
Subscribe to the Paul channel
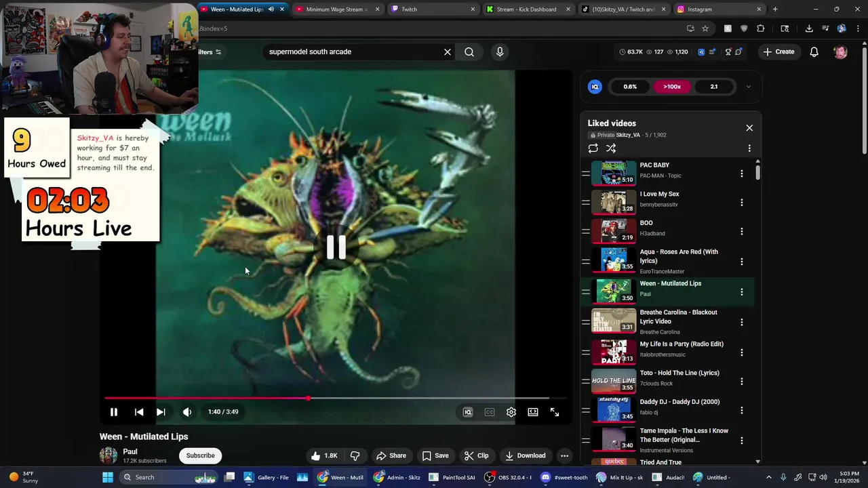(x=200, y=455)
